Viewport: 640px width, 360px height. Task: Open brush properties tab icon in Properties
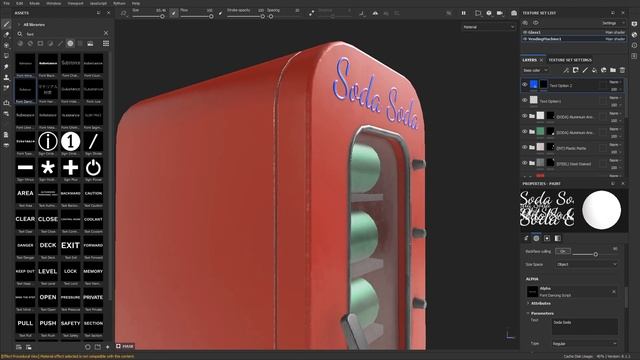tap(526, 238)
